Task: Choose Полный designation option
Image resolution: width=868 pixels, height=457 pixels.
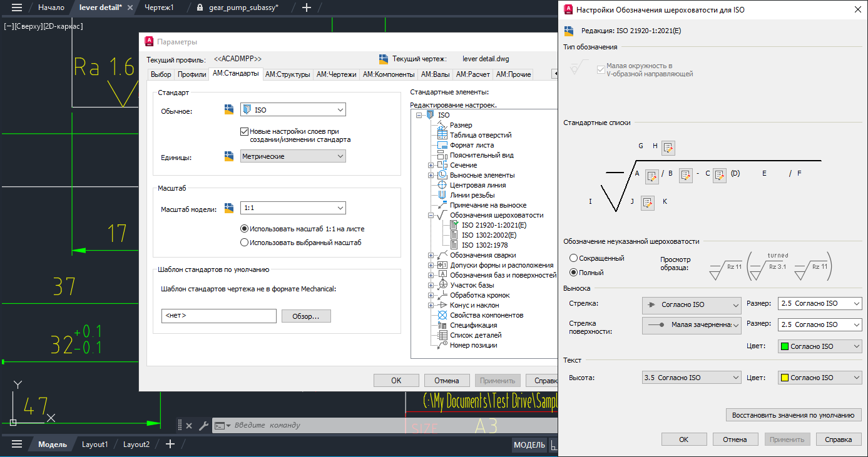Action: click(573, 273)
